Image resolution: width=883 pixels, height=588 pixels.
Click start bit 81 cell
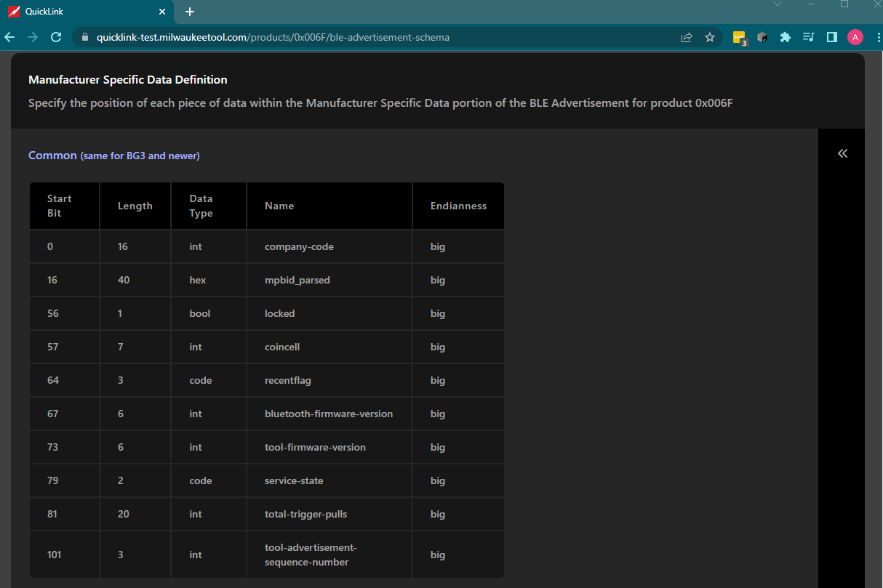click(x=64, y=514)
